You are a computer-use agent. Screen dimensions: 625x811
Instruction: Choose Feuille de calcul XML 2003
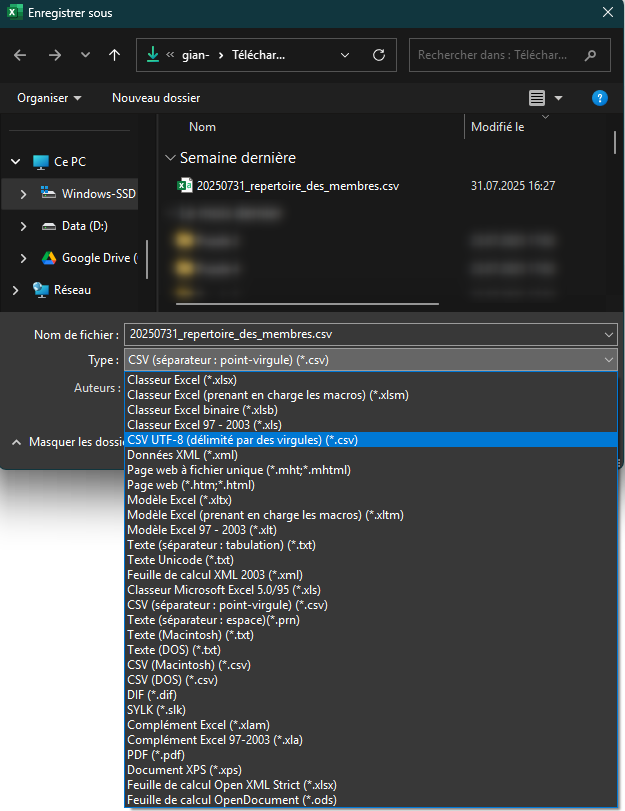[370, 575]
